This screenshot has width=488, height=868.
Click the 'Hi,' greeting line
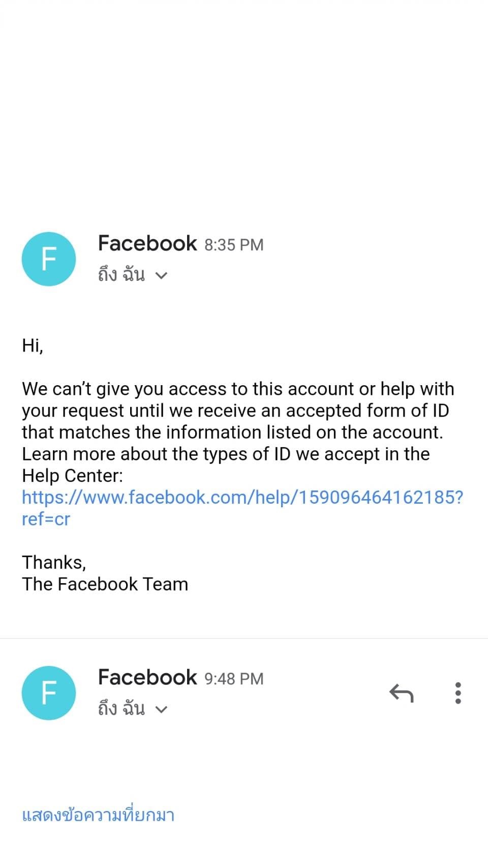33,345
